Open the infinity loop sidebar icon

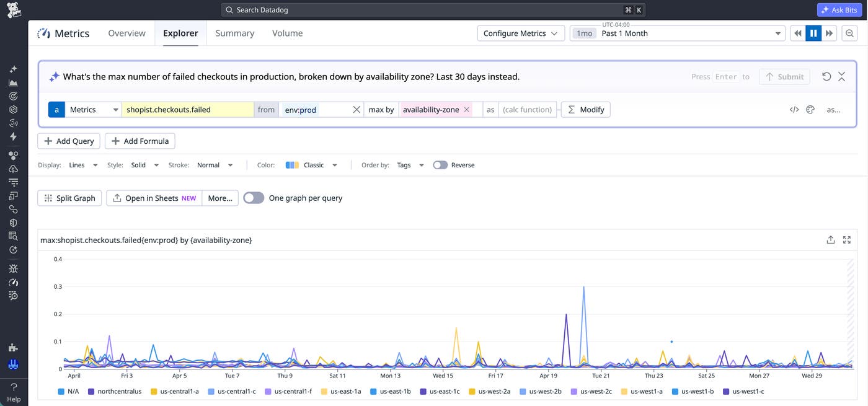click(14, 210)
